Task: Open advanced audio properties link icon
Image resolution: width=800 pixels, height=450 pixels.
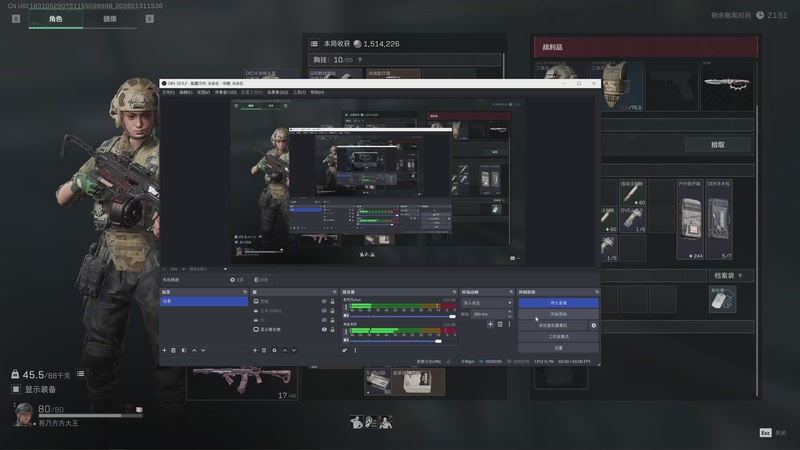Action: coord(345,351)
